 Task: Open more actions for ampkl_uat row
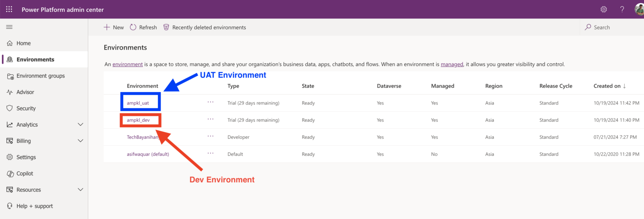pyautogui.click(x=211, y=102)
